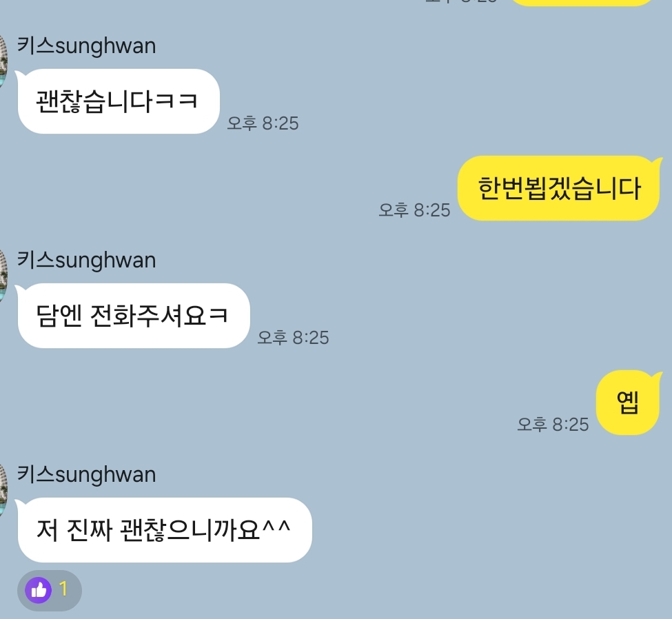Open the "괜찮습니다ㅋㅋ" message bubble
Image resolution: width=672 pixels, height=619 pixels.
pos(119,101)
